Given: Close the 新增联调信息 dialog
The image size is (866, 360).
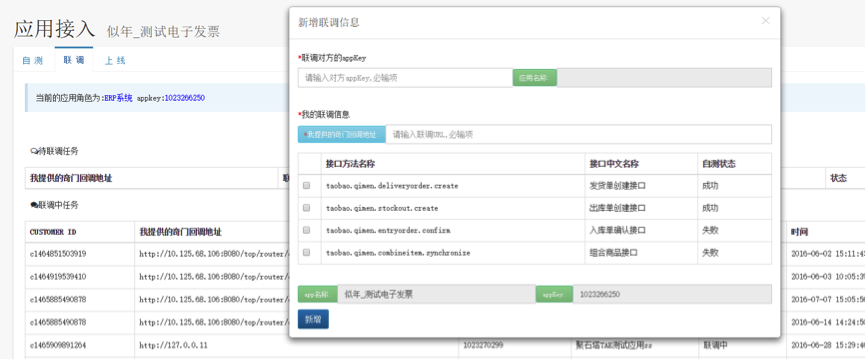Looking at the screenshot, I should point(765,21).
